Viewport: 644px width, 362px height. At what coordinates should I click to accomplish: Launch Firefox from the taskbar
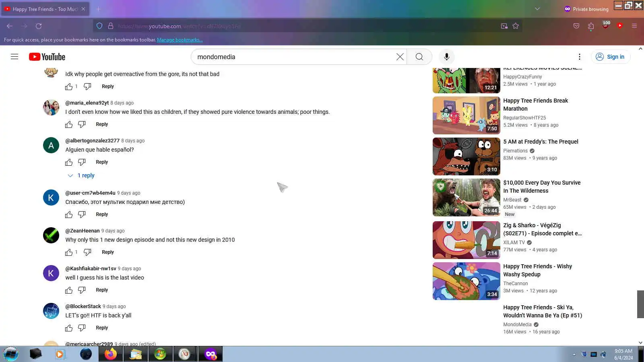[111, 354]
